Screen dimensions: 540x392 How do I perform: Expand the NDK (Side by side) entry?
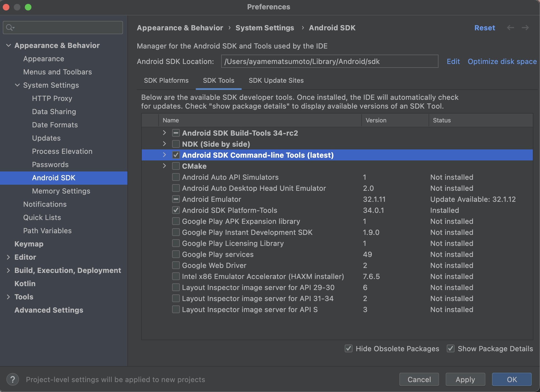[164, 144]
